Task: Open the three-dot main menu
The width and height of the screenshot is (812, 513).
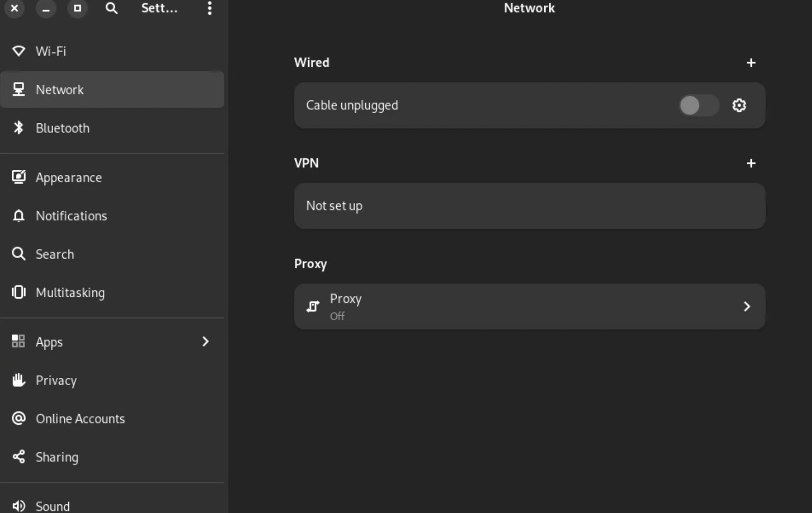Action: (210, 8)
